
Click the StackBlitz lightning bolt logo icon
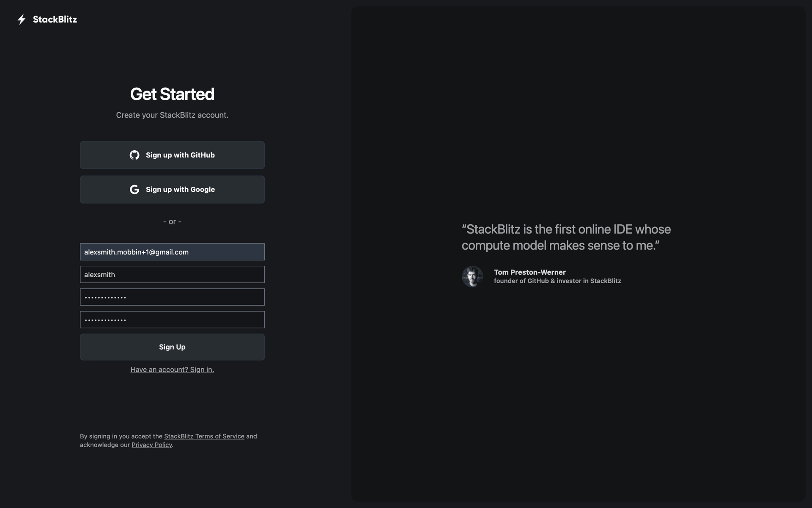(x=22, y=19)
